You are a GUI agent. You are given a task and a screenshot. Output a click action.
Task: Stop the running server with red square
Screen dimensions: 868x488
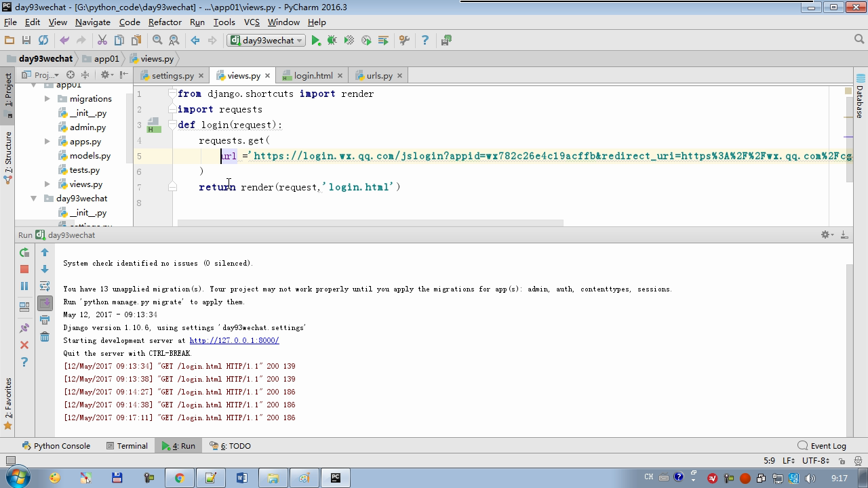pyautogui.click(x=24, y=269)
